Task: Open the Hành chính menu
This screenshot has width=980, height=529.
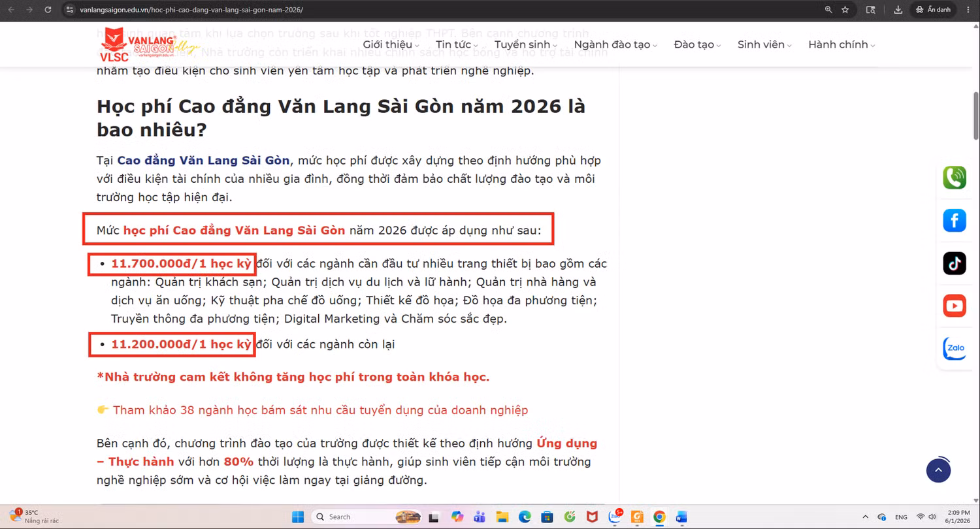Action: pos(838,44)
